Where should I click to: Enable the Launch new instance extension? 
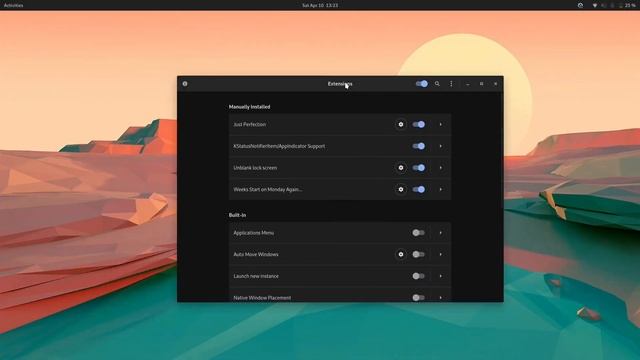tap(419, 276)
